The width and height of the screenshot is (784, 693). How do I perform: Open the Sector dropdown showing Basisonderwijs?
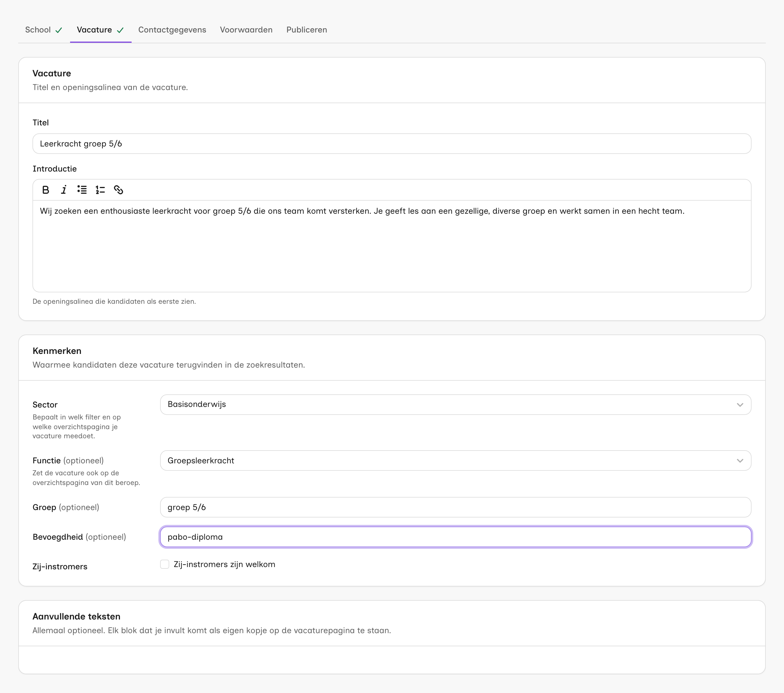coord(455,404)
